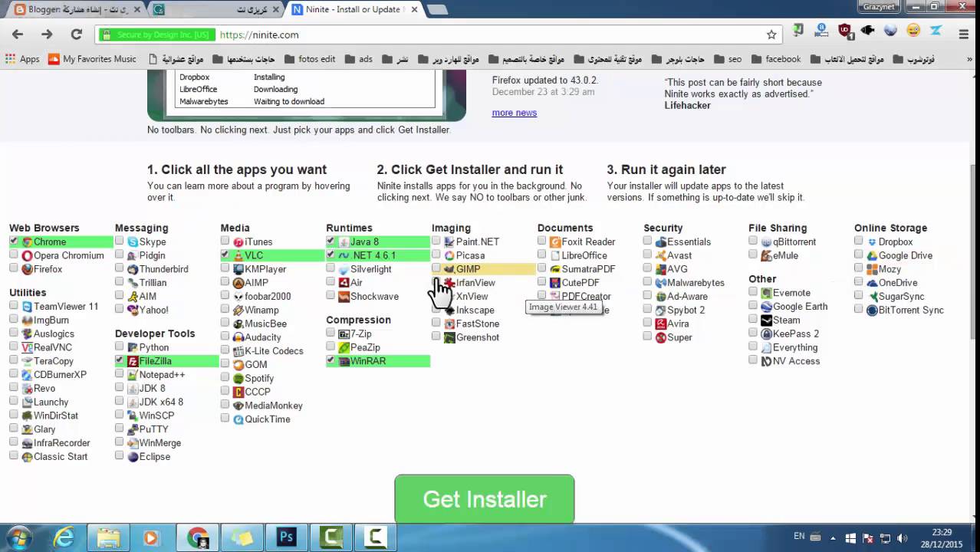
Task: Click the Firefox icon in Web Browsers
Action: (28, 269)
